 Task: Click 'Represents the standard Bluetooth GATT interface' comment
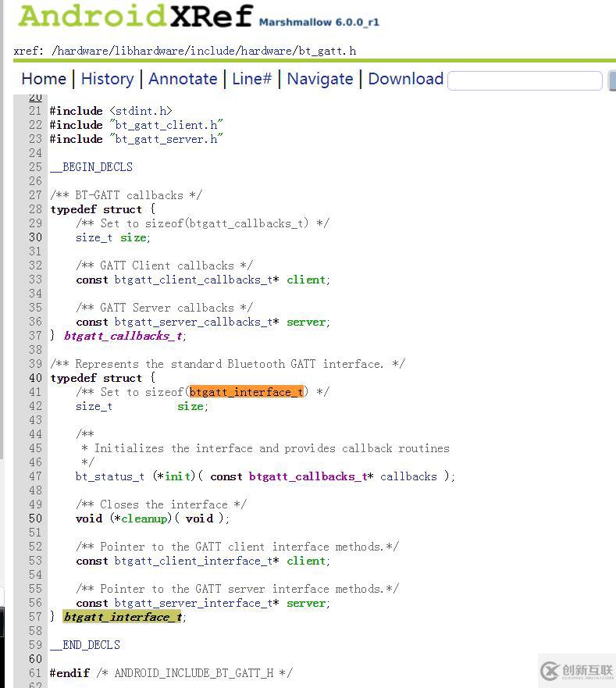click(227, 364)
